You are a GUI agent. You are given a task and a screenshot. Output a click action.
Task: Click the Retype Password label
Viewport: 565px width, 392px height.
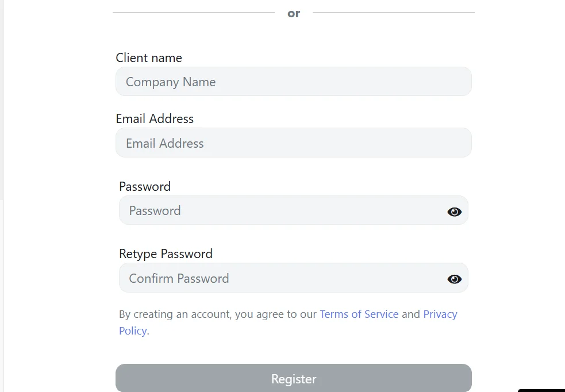point(166,253)
